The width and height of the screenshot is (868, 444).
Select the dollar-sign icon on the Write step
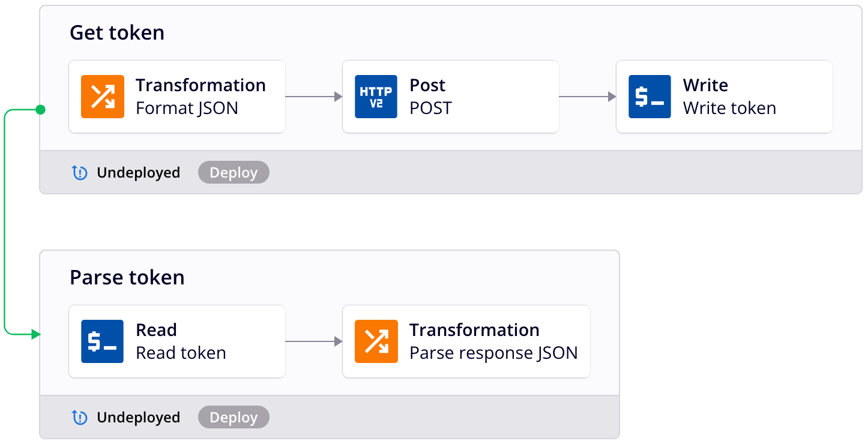tap(649, 97)
